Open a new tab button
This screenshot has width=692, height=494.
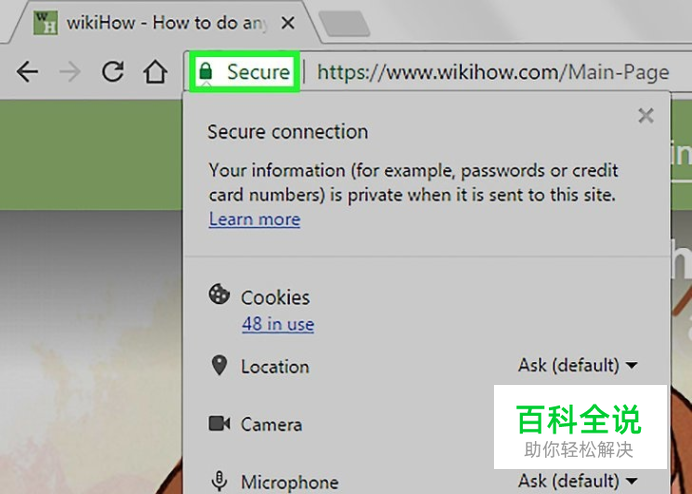click(x=344, y=23)
